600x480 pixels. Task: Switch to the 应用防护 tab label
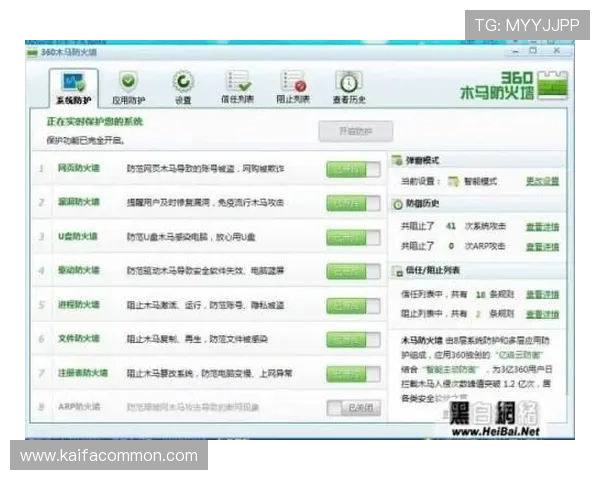pos(129,100)
